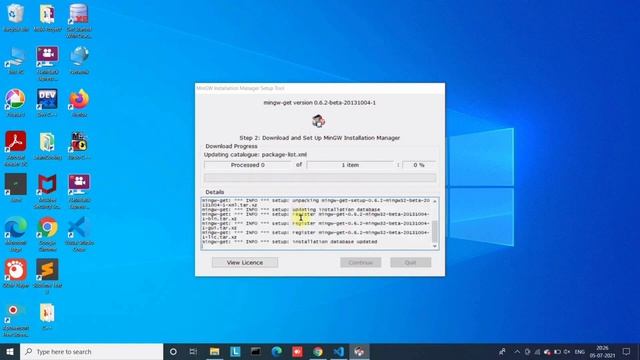Show hidden system tray icons chevron
This screenshot has width=640, height=360.
click(x=517, y=351)
